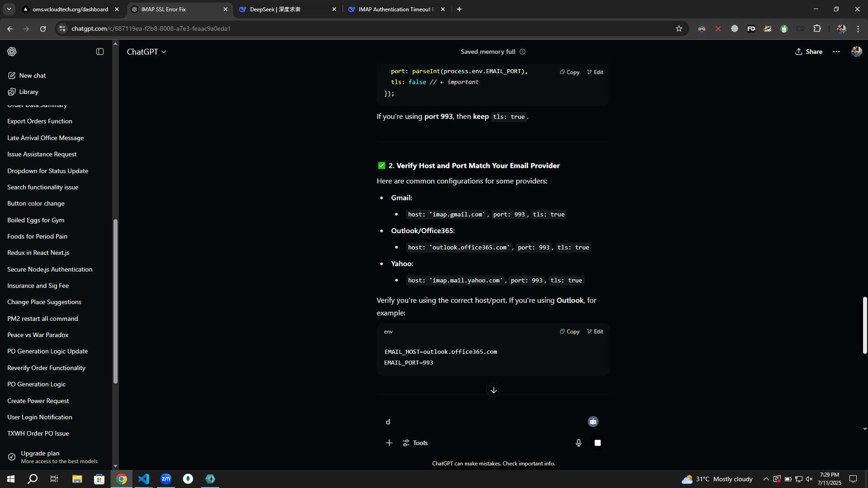
Task: Click the robot extension icon in the input box
Action: (x=593, y=422)
